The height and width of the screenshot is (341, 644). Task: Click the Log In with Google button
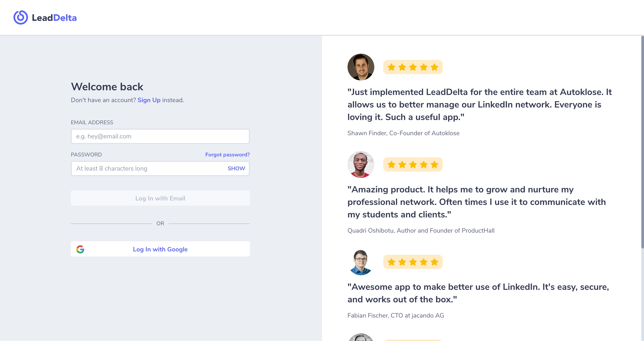(x=160, y=249)
